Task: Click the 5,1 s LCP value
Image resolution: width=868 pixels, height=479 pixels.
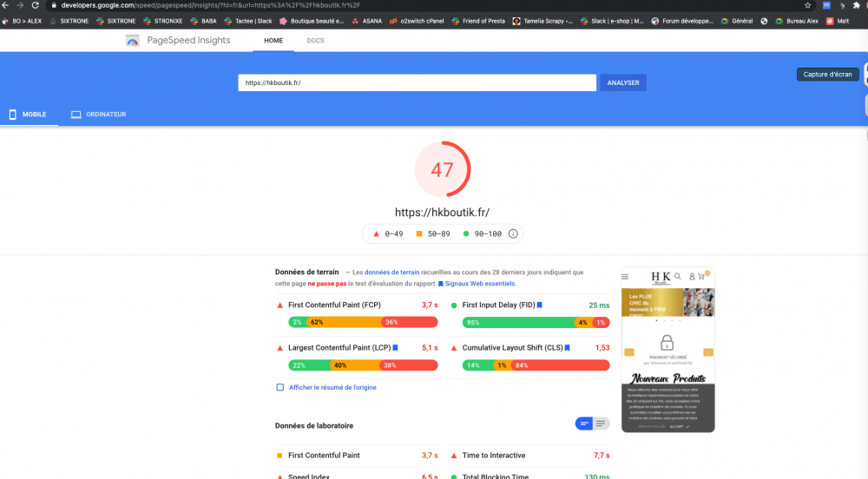Action: point(430,348)
